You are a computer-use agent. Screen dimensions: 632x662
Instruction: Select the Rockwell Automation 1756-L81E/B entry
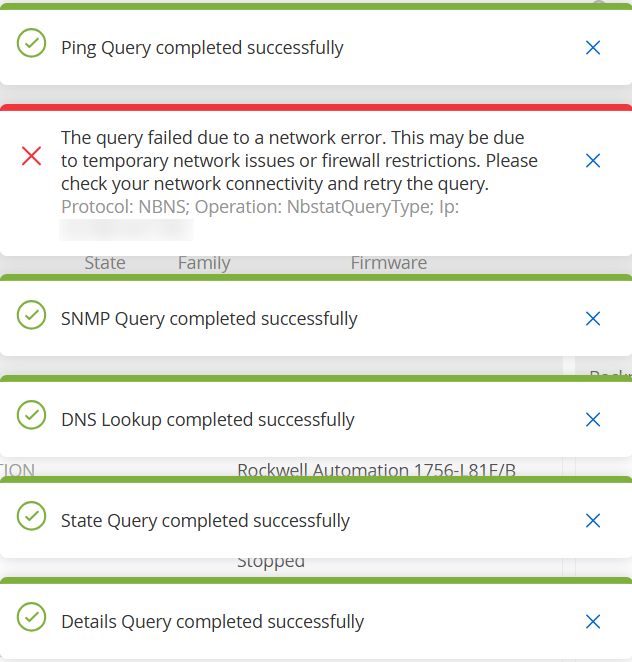pyautogui.click(x=376, y=471)
